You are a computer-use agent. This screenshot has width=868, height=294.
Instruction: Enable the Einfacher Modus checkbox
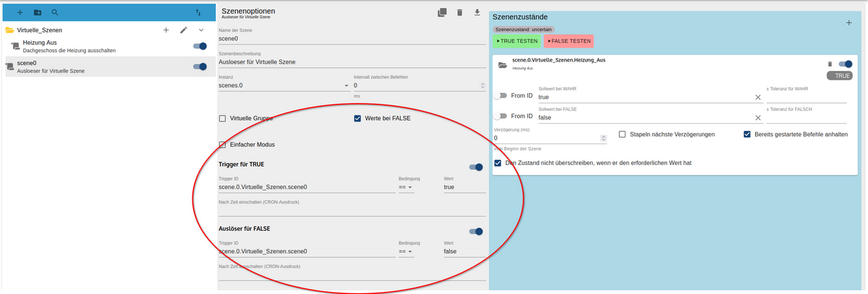click(x=223, y=145)
